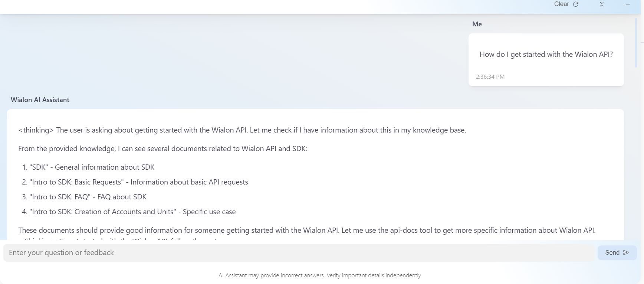Click the paper plane icon in Send
The width and height of the screenshot is (644, 284).
pyautogui.click(x=626, y=252)
